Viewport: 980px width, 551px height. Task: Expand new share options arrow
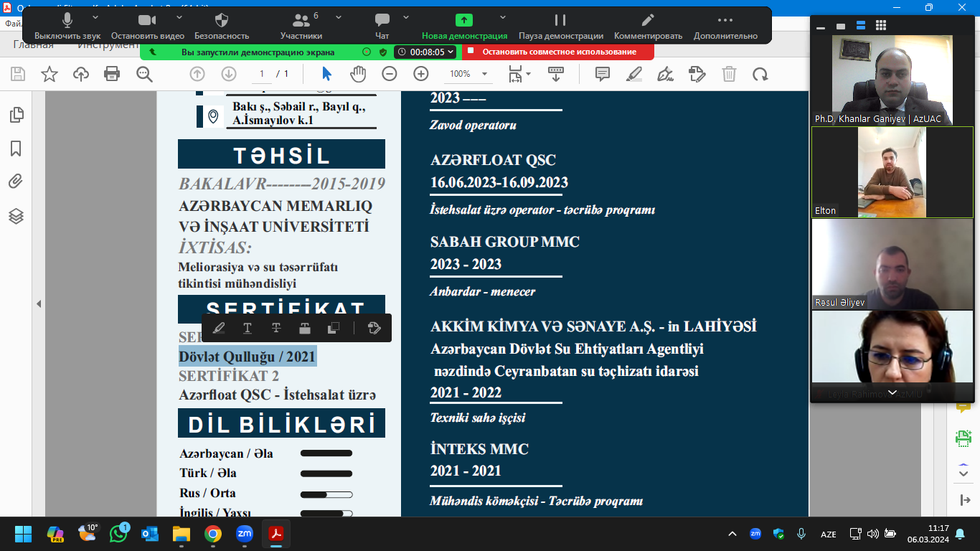tap(503, 17)
